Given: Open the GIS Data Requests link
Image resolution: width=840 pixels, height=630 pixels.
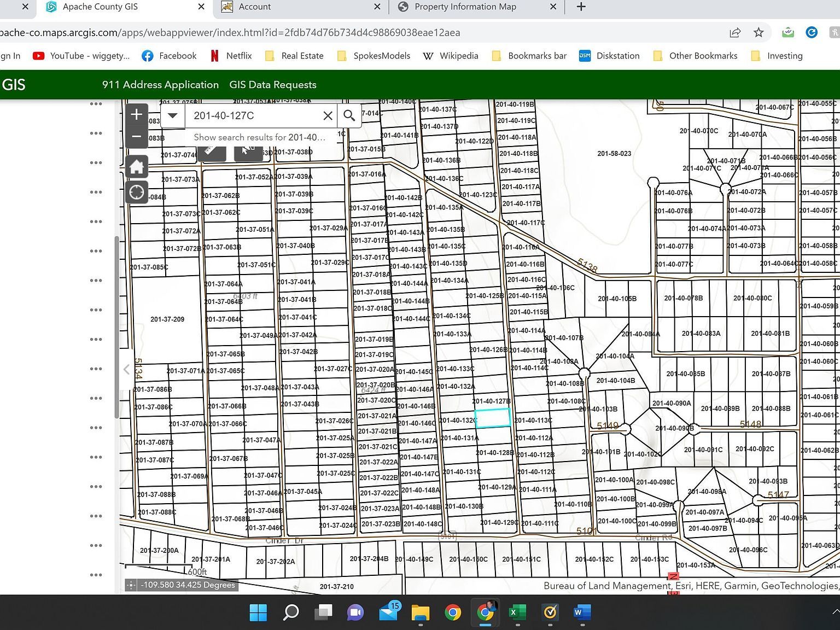Looking at the screenshot, I should coord(273,85).
